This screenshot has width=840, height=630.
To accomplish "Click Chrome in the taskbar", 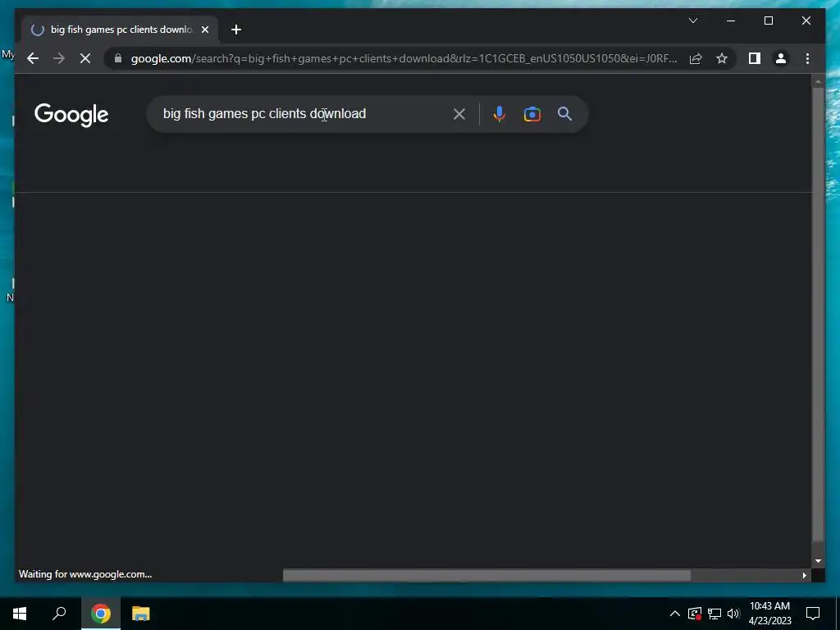I will (x=101, y=614).
